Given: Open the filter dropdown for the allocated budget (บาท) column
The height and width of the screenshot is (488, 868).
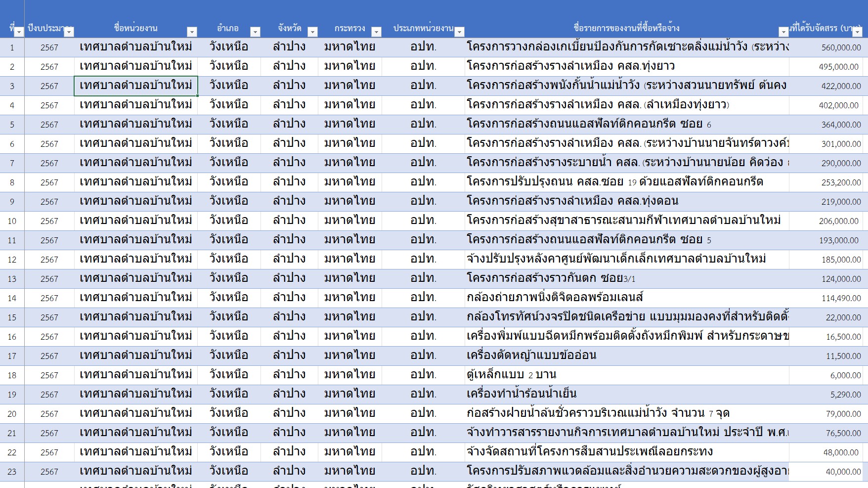Looking at the screenshot, I should [858, 32].
